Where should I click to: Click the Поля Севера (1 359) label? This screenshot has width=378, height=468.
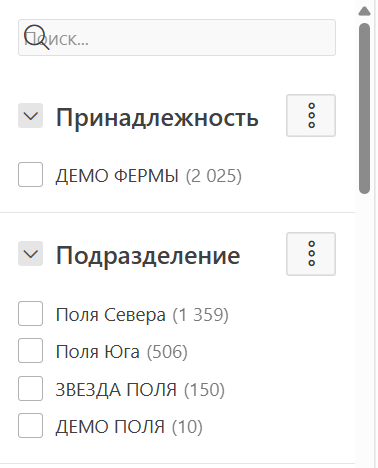(x=142, y=315)
